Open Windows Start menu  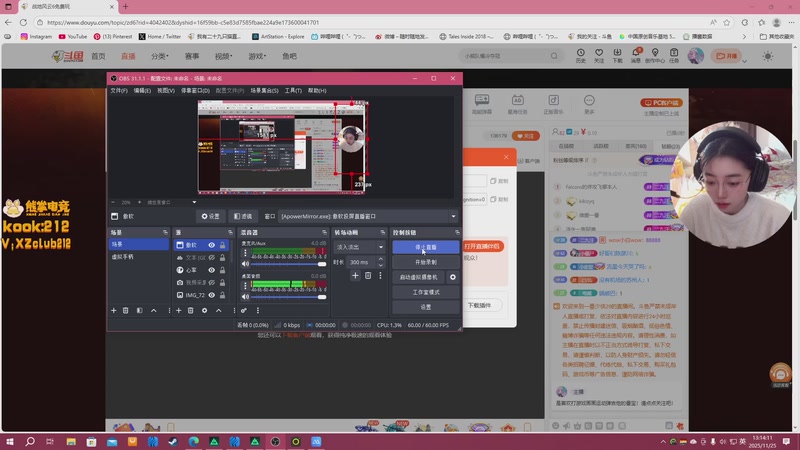coord(9,441)
